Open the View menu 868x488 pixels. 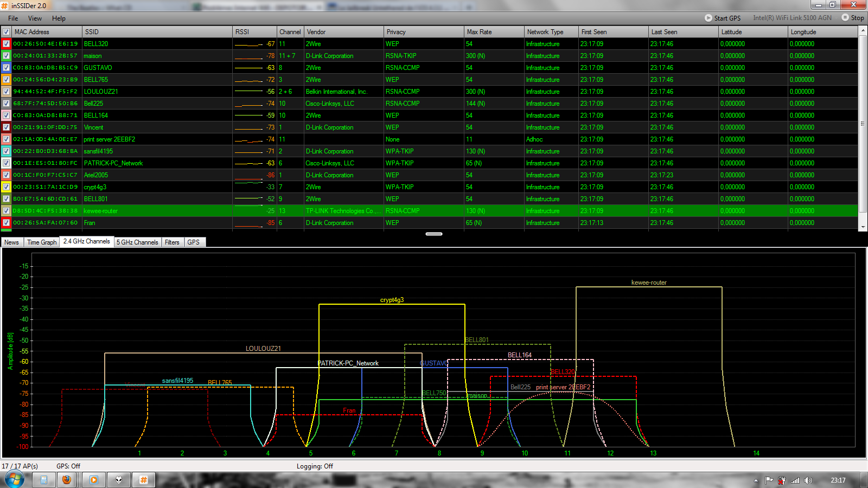(x=35, y=18)
